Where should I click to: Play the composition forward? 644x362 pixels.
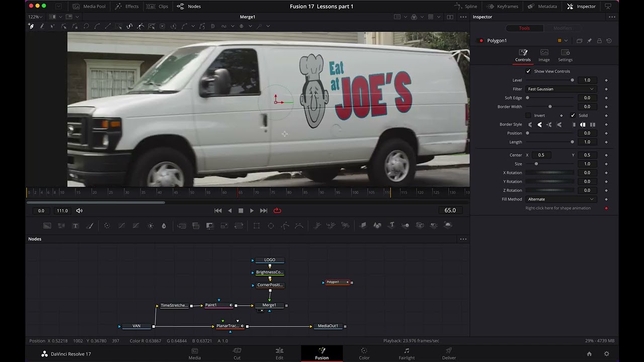pyautogui.click(x=252, y=211)
